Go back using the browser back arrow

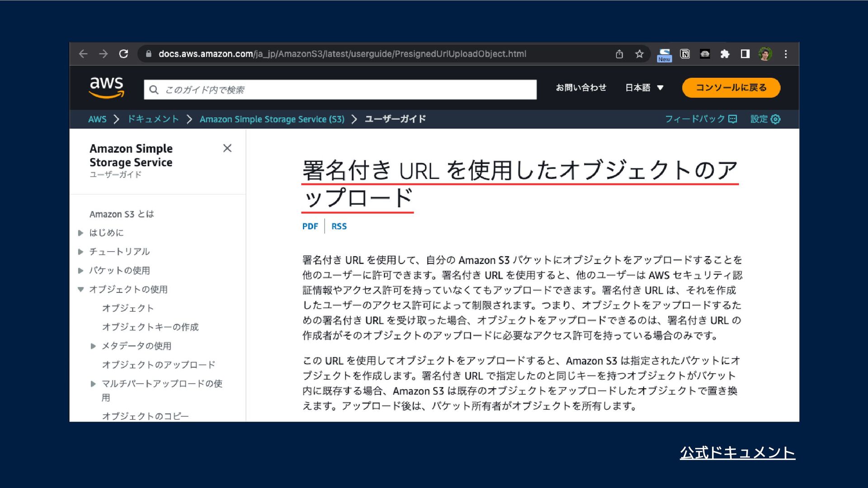(83, 54)
